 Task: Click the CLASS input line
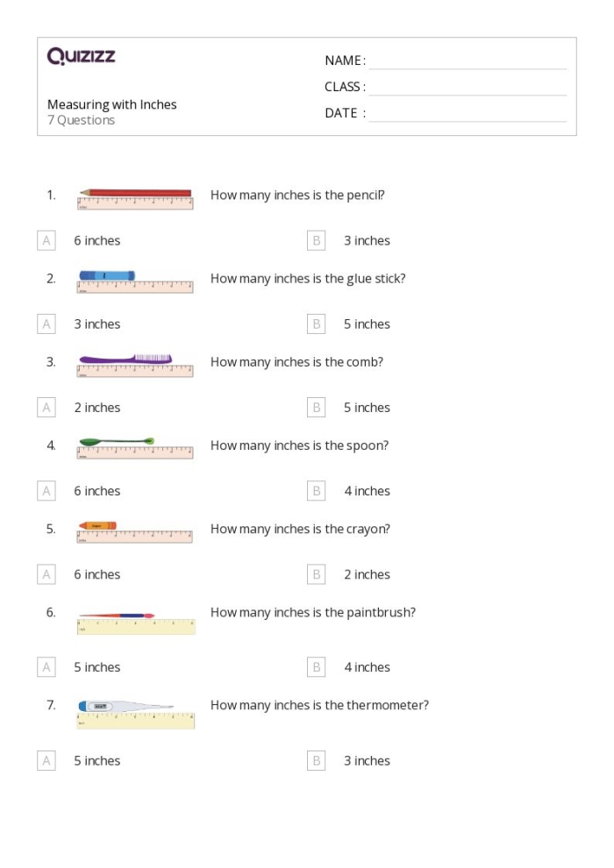tap(468, 88)
